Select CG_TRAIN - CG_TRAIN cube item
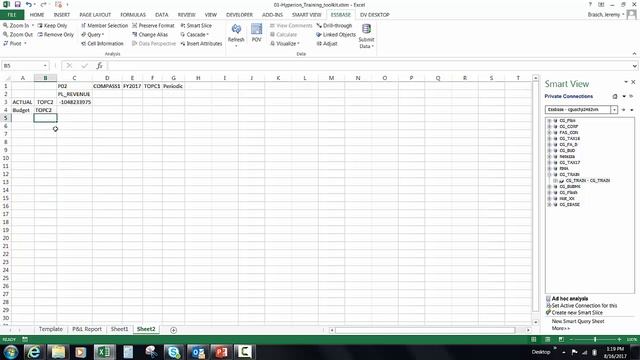The height and width of the screenshot is (360, 640). [x=587, y=180]
